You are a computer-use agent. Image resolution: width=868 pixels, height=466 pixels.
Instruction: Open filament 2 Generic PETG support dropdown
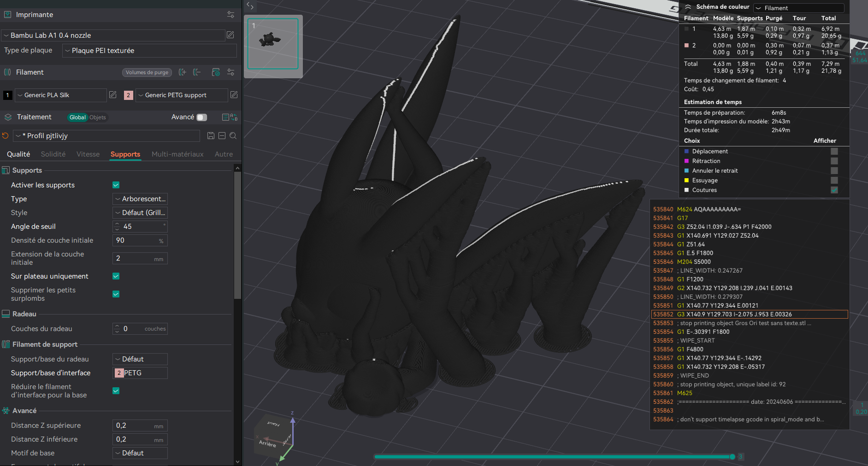tap(182, 95)
